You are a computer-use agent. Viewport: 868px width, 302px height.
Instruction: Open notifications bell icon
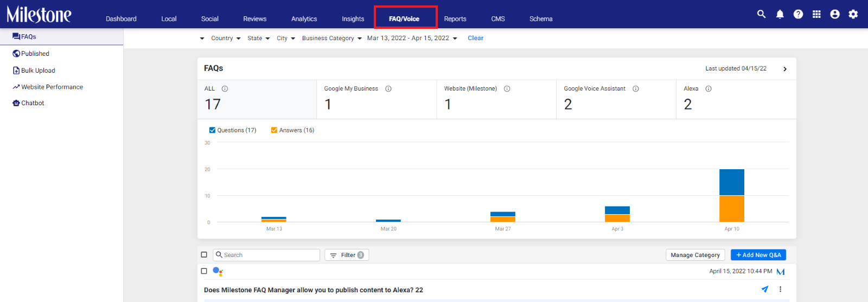(780, 14)
